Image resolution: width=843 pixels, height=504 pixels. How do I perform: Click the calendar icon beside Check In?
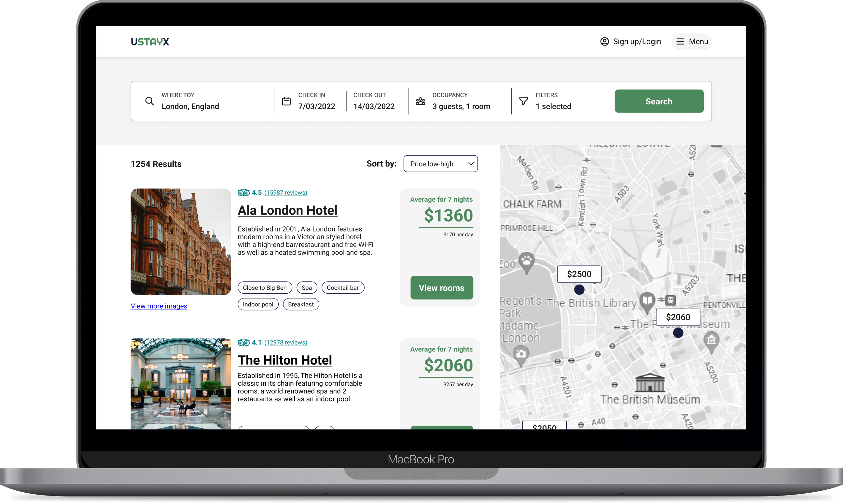pyautogui.click(x=286, y=101)
